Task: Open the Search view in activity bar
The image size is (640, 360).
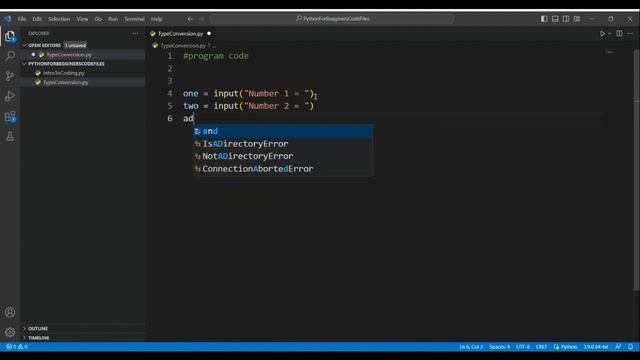Action: [x=10, y=56]
